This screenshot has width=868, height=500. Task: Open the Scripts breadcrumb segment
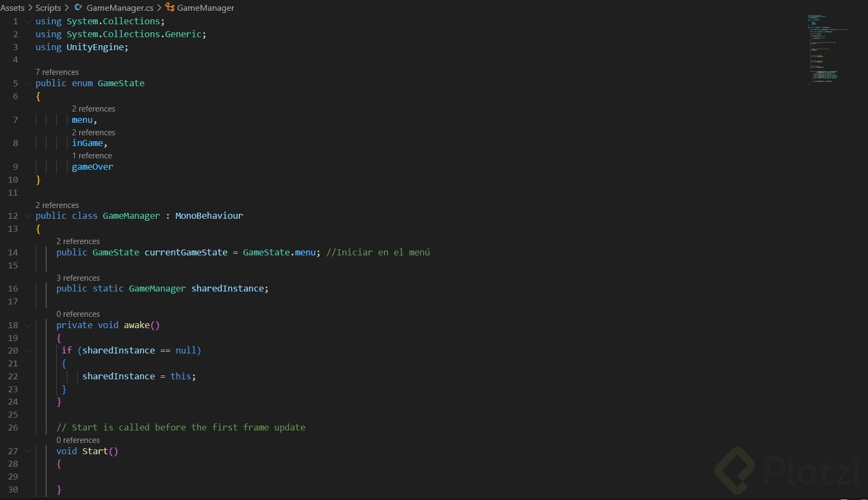coord(48,8)
